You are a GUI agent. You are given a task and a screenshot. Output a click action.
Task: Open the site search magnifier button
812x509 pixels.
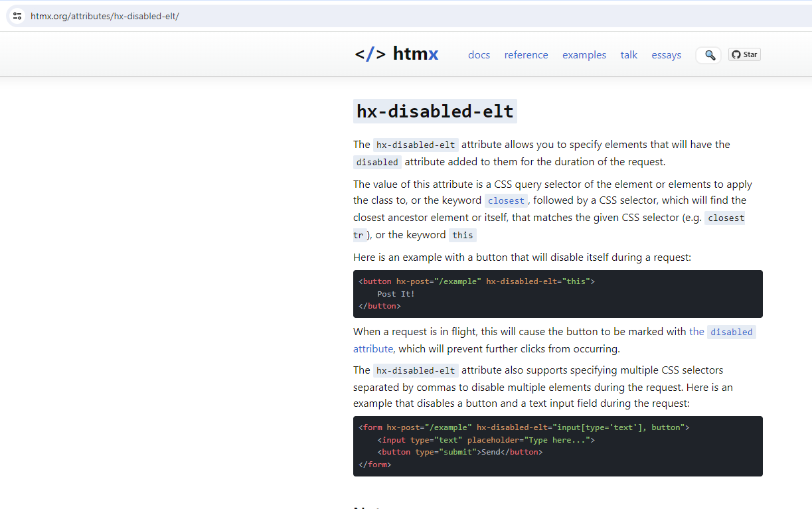tap(710, 55)
